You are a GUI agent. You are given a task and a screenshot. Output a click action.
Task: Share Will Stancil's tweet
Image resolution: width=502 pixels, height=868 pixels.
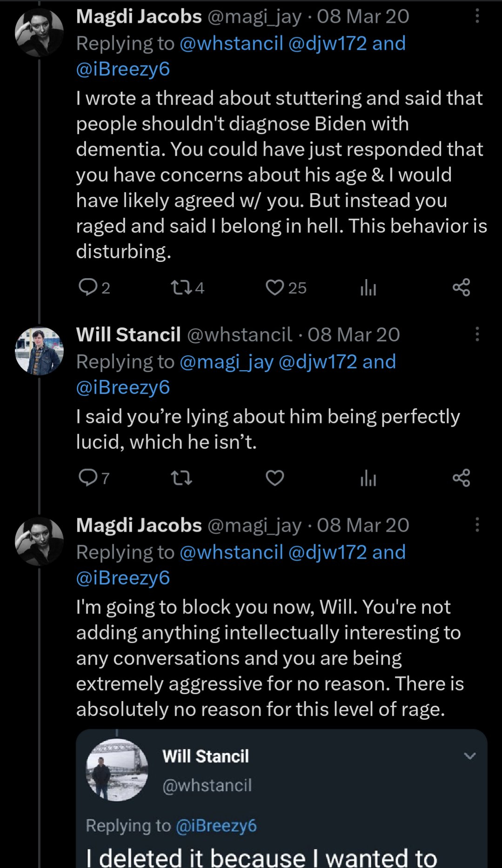coord(461,478)
